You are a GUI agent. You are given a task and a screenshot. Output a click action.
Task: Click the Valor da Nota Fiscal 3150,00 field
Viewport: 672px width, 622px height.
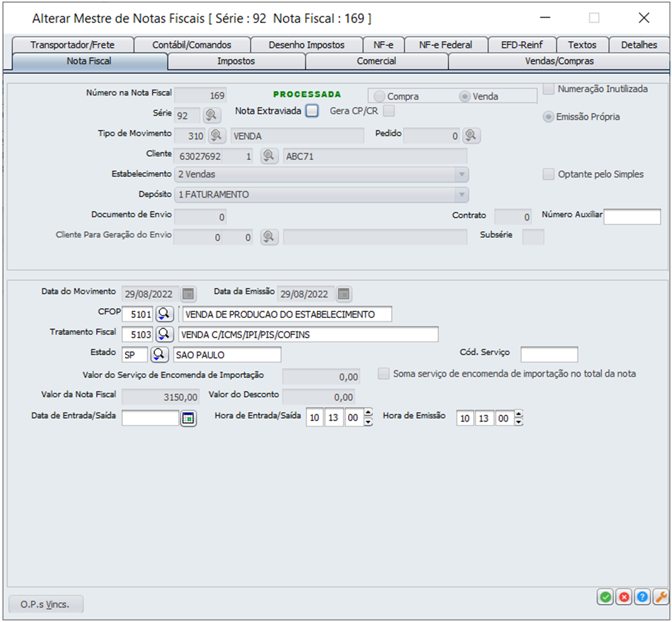[161, 397]
